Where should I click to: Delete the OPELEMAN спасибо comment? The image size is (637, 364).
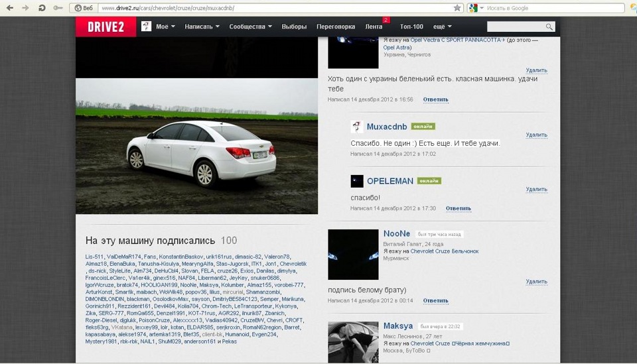tap(536, 189)
